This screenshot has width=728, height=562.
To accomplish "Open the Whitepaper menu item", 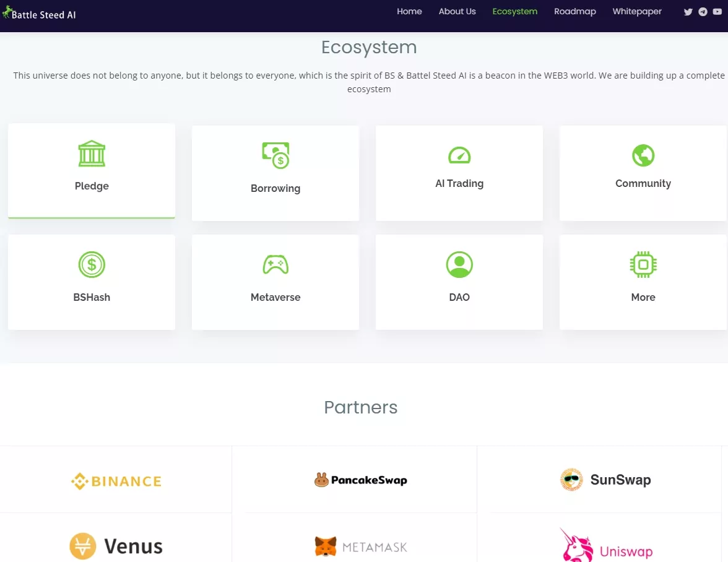I will 636,12.
